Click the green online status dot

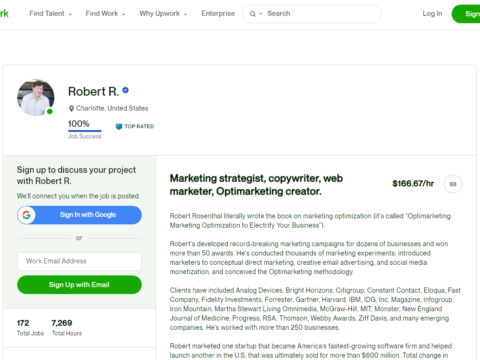pyautogui.click(x=50, y=111)
